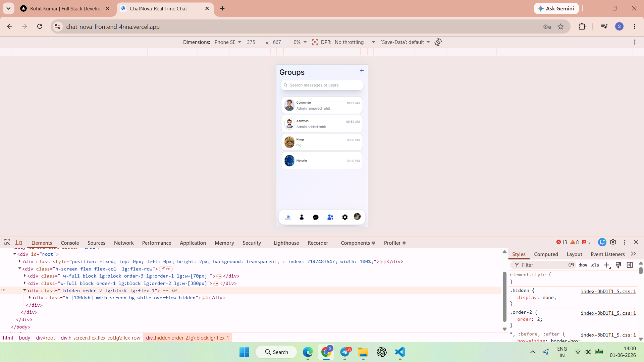
Task: Open the Herorin group chat
Action: click(322, 161)
